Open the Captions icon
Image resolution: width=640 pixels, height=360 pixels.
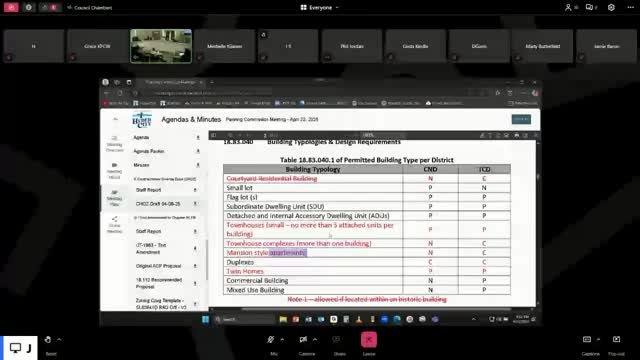click(x=587, y=340)
